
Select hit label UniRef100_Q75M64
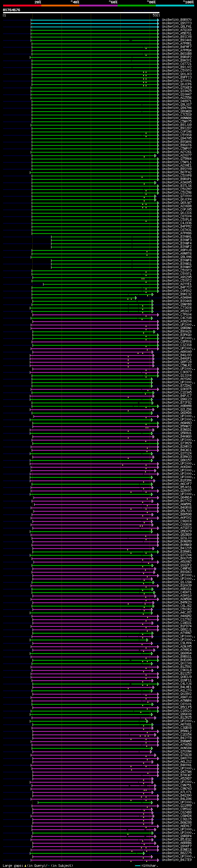pos(177,159)
